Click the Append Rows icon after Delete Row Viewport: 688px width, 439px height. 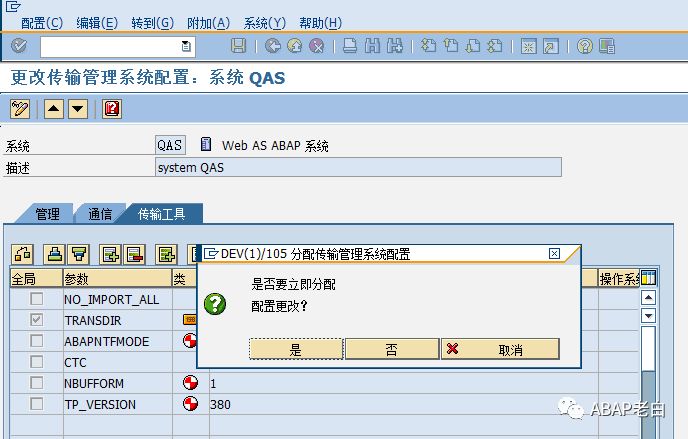tap(167, 254)
